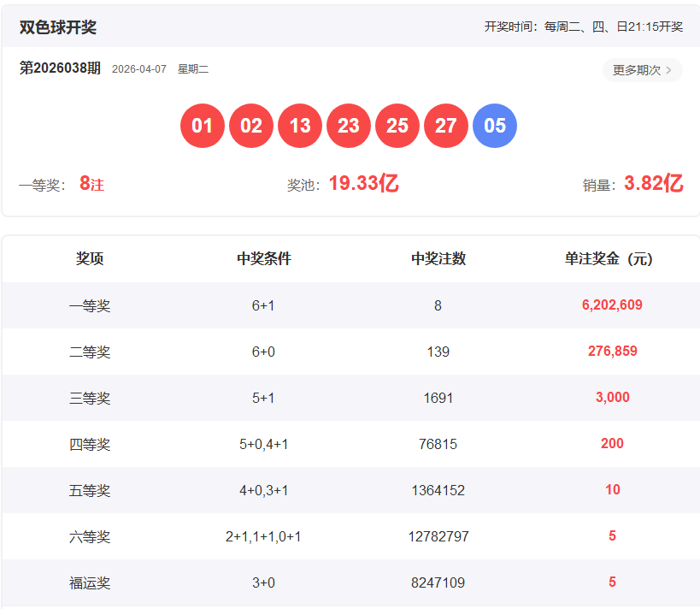Image resolution: width=700 pixels, height=609 pixels.
Task: Select the 福运奖 row label
Action: pos(90,582)
